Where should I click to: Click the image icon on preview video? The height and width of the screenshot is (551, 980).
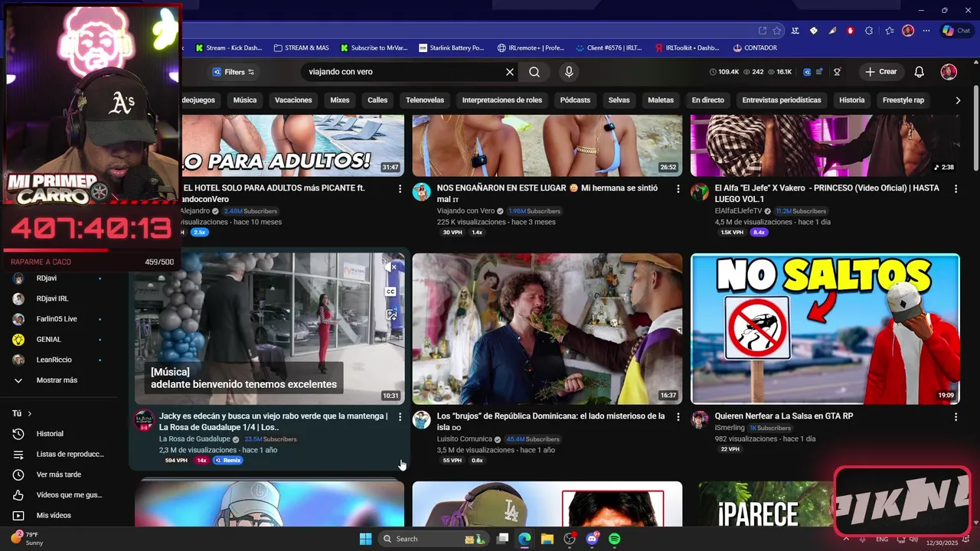pos(391,314)
